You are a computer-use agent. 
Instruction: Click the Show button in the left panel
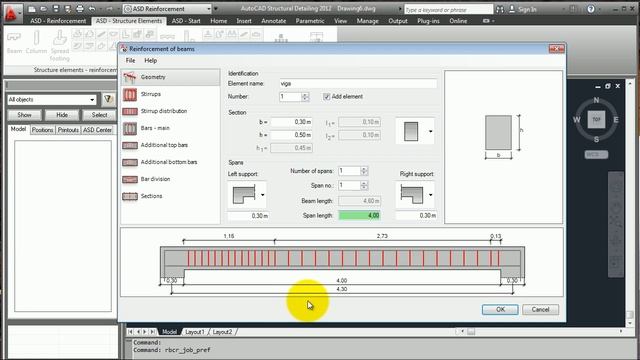point(24,115)
